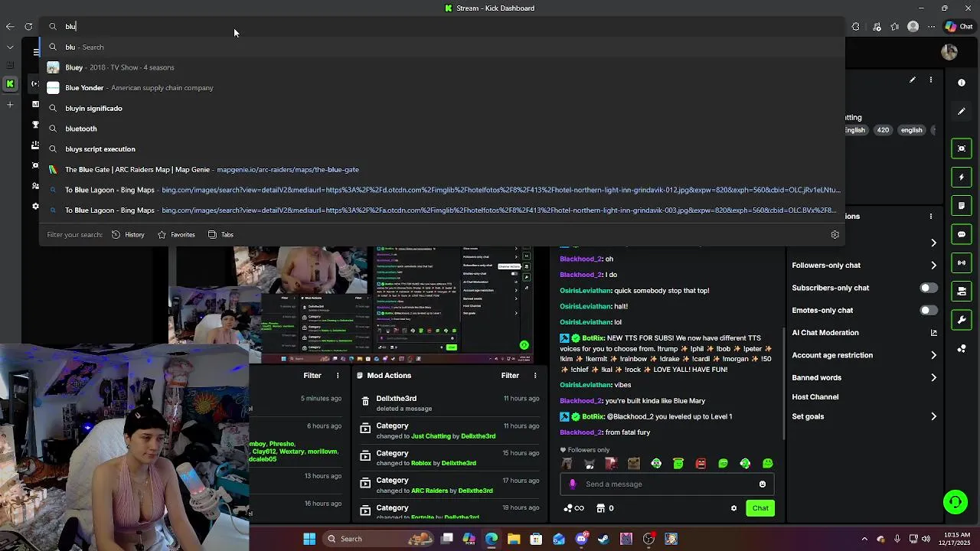Click the green Chat send button
Viewport: 980px width, 551px height.
click(x=760, y=508)
